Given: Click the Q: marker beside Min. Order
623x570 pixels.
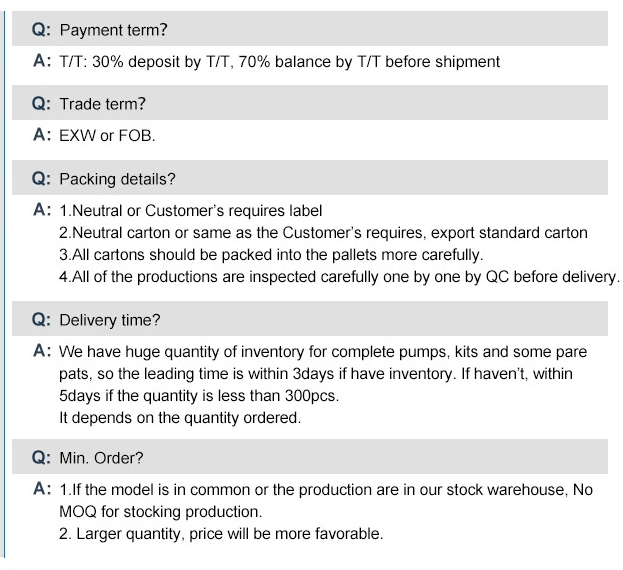Looking at the screenshot, I should click(41, 457).
